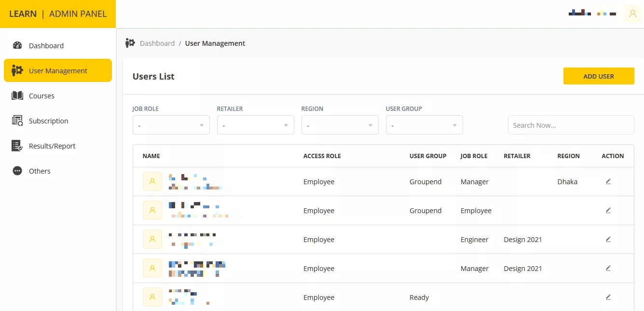Viewport: 644px width, 311px height.
Task: Click edit pencil for the Engineer user
Action: (x=608, y=240)
